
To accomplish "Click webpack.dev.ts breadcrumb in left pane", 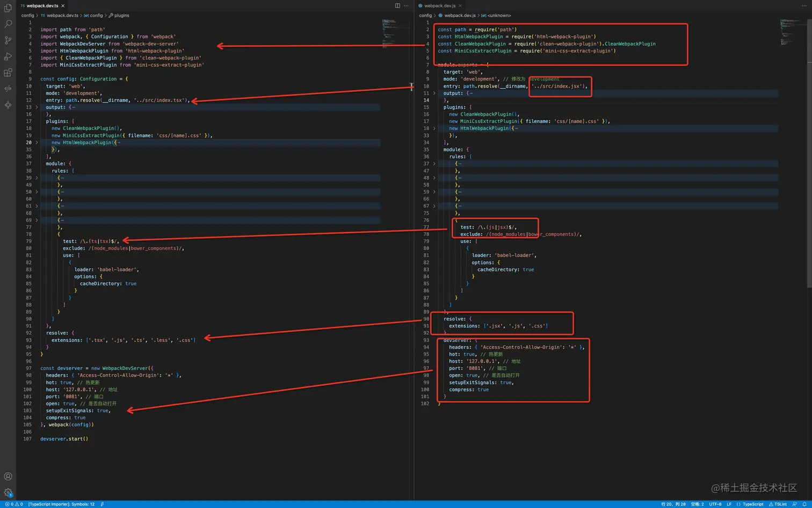I will (x=62, y=16).
